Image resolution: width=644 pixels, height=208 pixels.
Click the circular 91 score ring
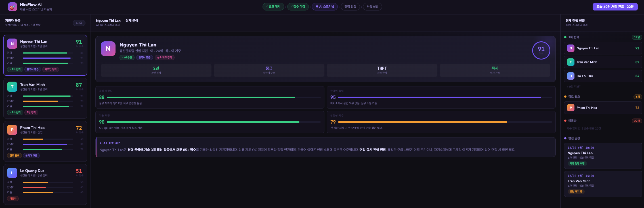click(541, 50)
